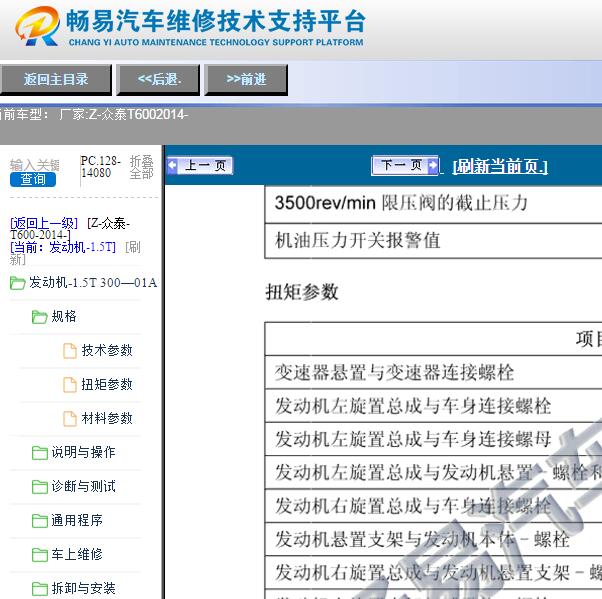The width and height of the screenshot is (602, 599).
Task: Expand 通用程序 section
Action: tap(77, 520)
